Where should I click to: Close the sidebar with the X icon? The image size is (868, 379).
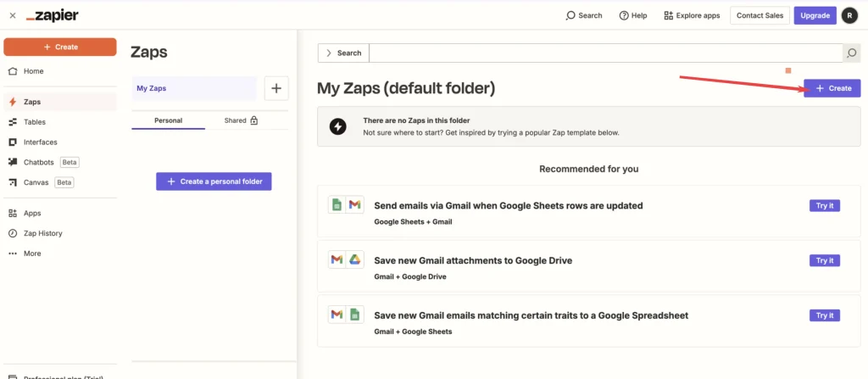(13, 15)
